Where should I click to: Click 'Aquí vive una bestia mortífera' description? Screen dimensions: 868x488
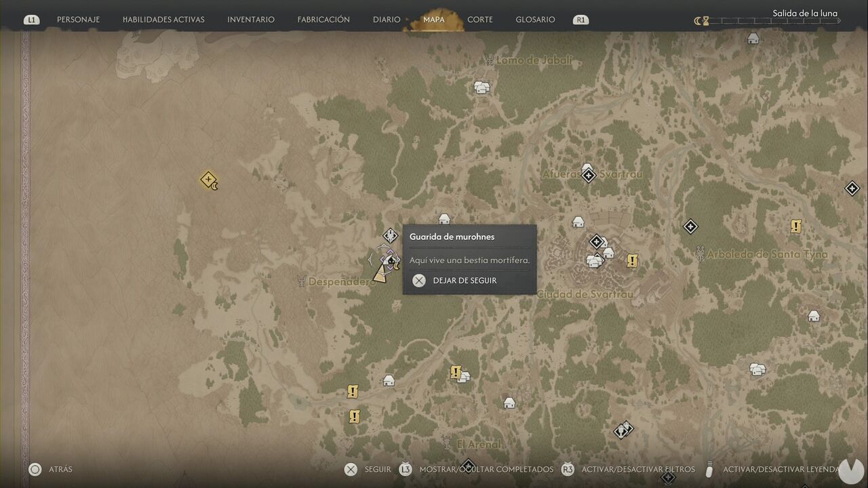coord(469,260)
